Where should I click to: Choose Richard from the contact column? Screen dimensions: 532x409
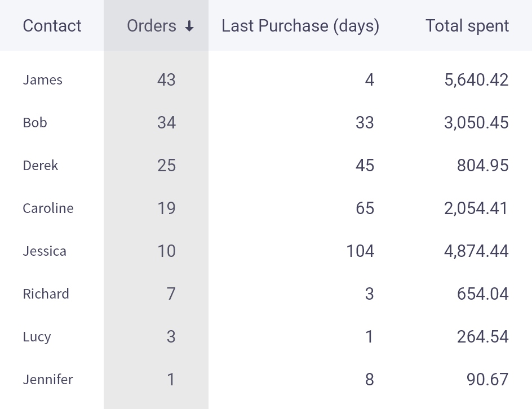click(46, 294)
